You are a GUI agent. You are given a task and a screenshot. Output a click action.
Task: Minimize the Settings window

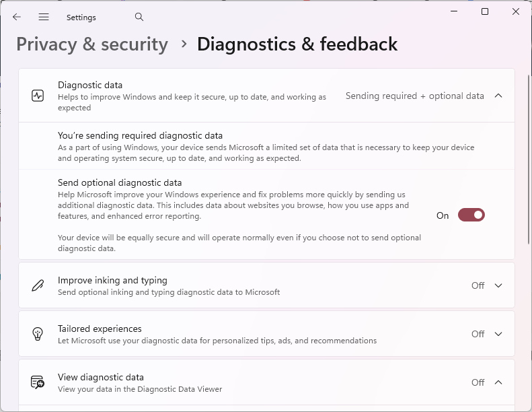[454, 11]
